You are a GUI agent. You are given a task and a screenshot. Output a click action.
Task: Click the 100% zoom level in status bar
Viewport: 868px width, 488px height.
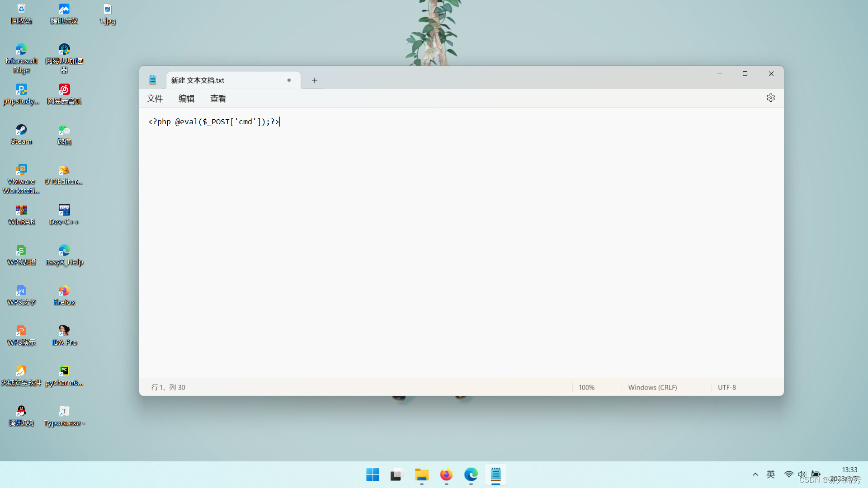click(586, 387)
